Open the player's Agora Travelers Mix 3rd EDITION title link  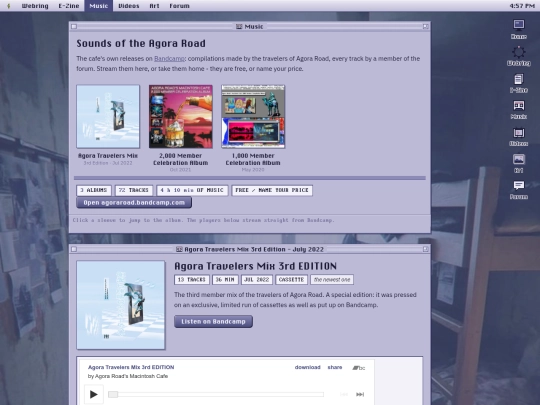pyautogui.click(x=131, y=367)
